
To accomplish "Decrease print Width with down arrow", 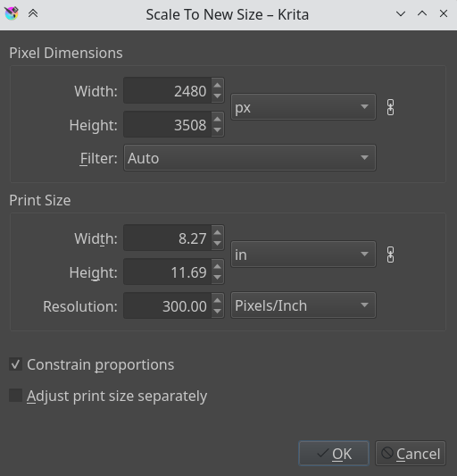I will click(217, 244).
